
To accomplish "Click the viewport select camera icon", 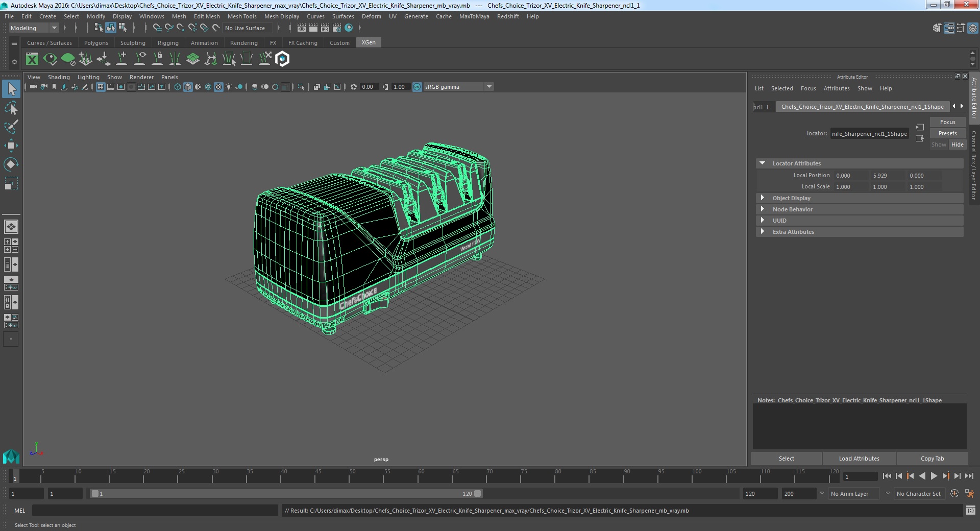I will (x=33, y=87).
